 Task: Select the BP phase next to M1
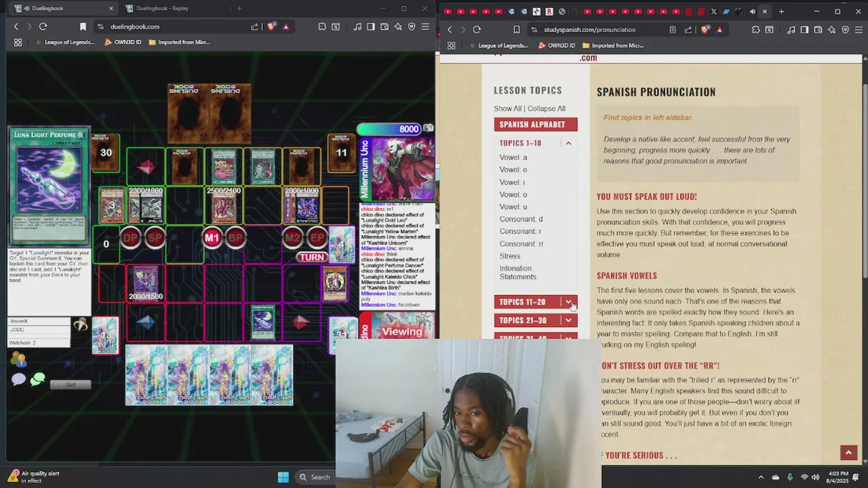[x=235, y=237]
